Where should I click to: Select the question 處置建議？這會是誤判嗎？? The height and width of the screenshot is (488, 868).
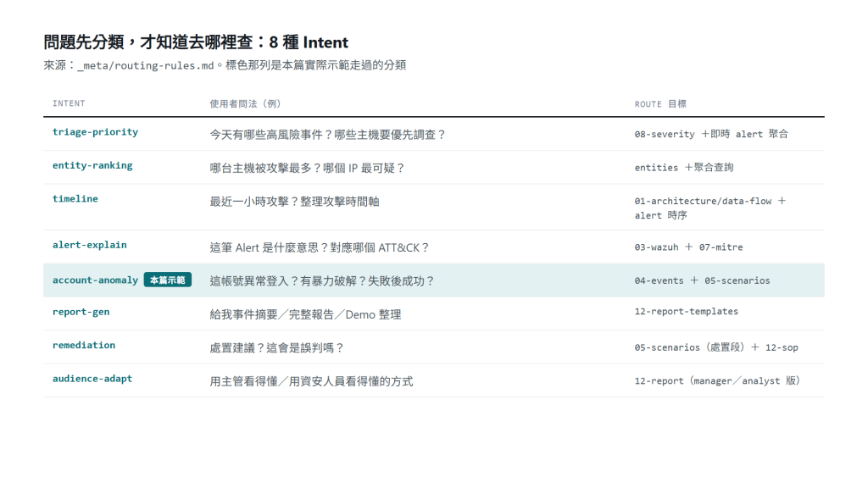point(277,347)
